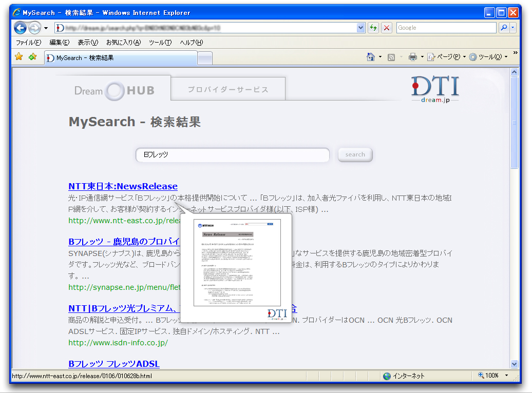
Task: Click the Refresh page icon
Action: coord(373,28)
